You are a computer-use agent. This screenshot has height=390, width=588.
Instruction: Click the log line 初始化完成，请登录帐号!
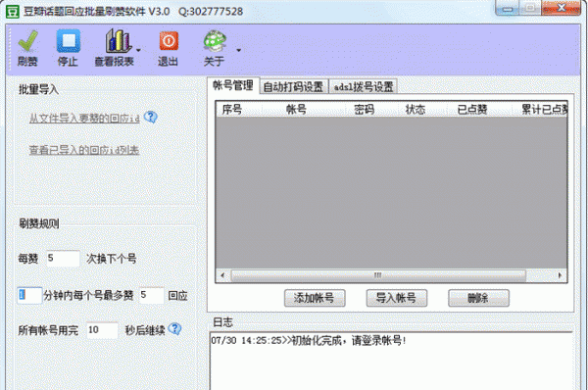coord(348,340)
